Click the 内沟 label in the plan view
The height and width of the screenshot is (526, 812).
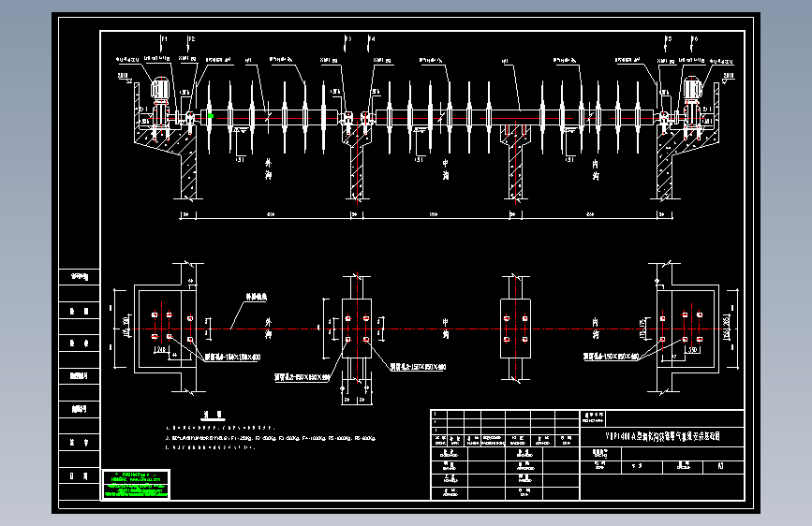pos(596,329)
